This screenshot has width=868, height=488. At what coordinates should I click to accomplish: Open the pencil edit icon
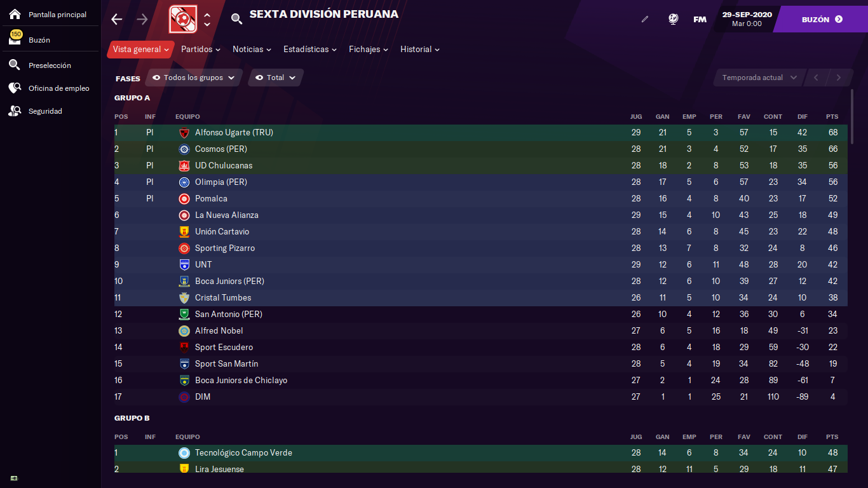tap(645, 19)
